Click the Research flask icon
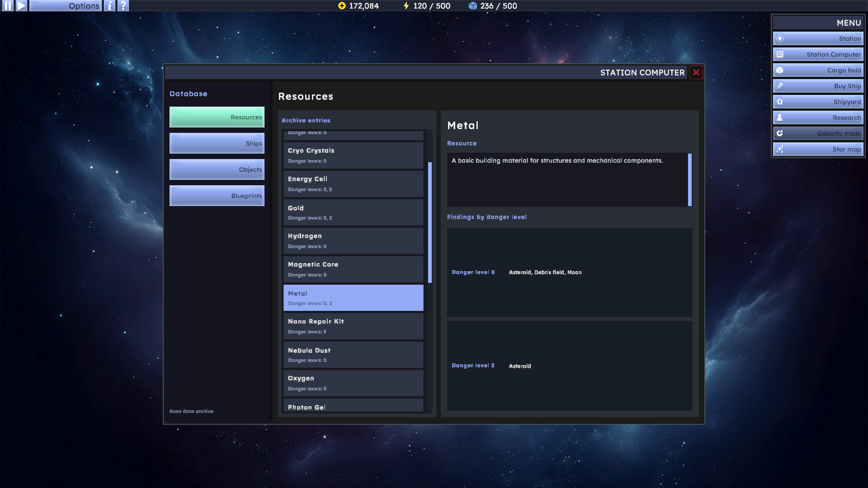Screen dimensions: 868x488 point(780,117)
